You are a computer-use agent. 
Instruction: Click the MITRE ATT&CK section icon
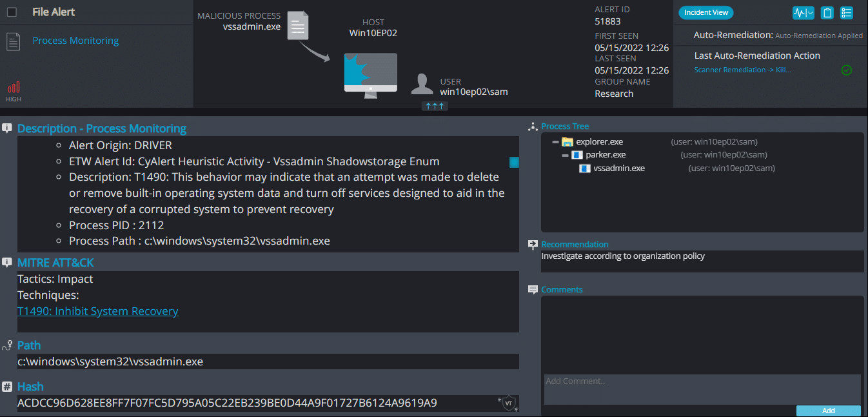tap(7, 263)
